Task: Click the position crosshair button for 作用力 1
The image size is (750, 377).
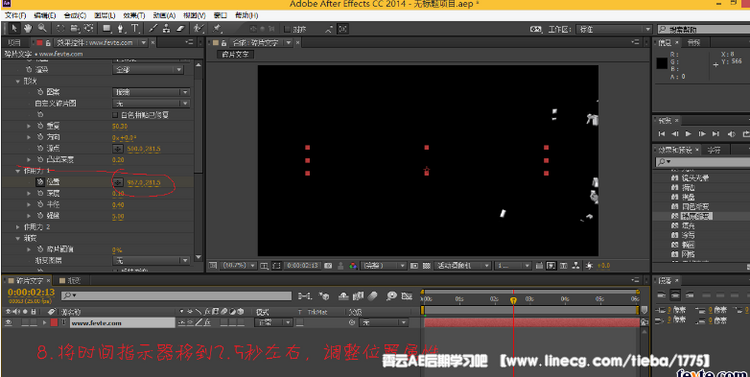Action: pos(118,182)
